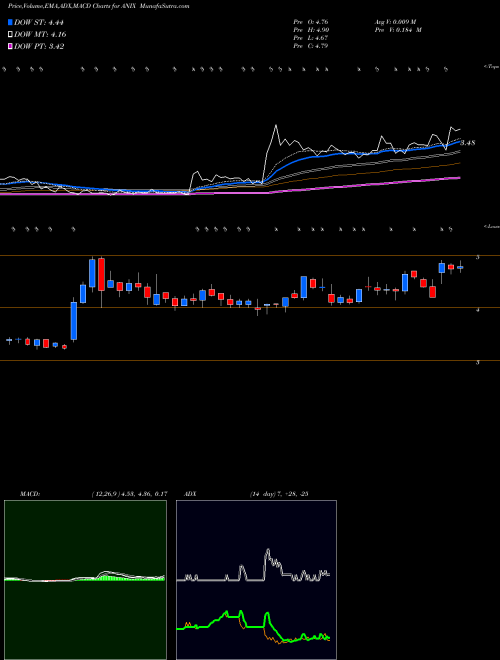Click the ADX '(14 day) 7, +28, -25' values
This screenshot has height=660, width=500.
tap(278, 494)
